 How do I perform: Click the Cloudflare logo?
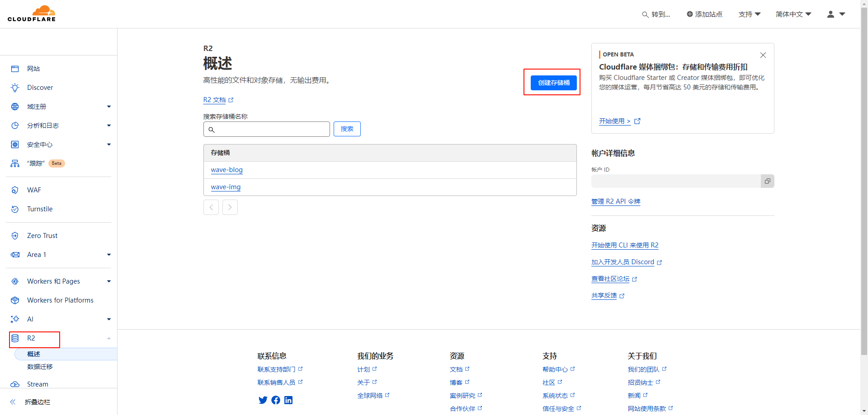coord(32,14)
